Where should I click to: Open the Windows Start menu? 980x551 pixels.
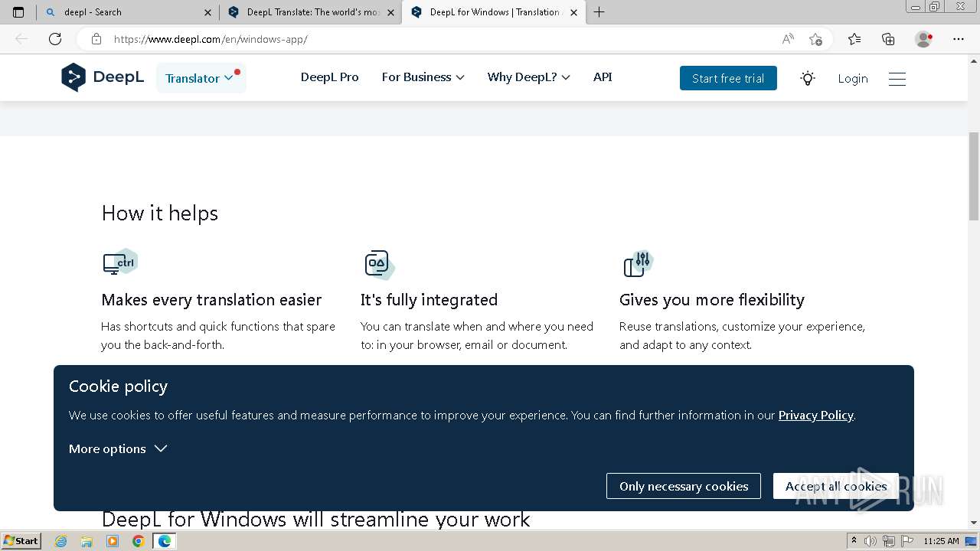coord(21,541)
